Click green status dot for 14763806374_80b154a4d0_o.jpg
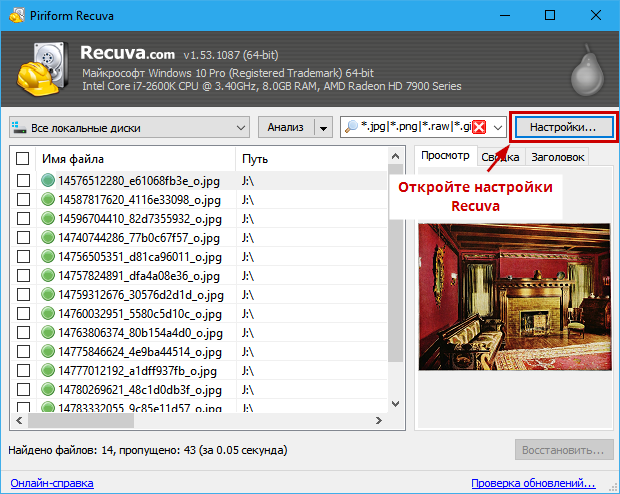Image resolution: width=620 pixels, height=494 pixels. 48,332
